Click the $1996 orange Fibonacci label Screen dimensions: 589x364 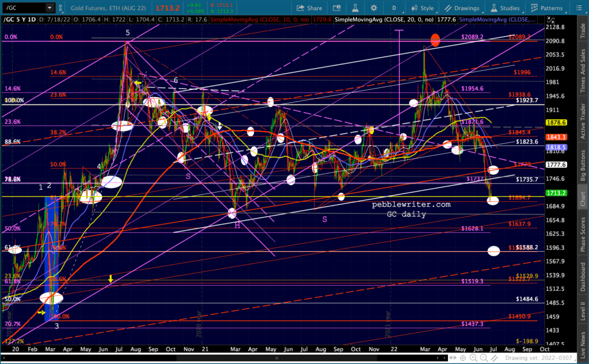[522, 72]
